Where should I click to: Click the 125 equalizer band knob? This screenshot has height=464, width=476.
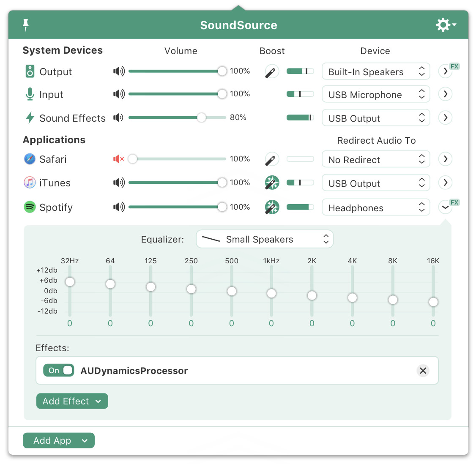(150, 287)
